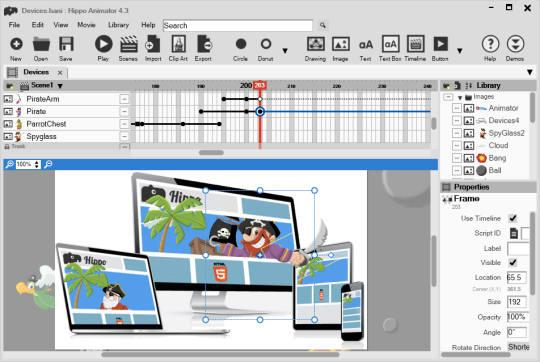Toggle the ParrotChest layer collapse box

[x=124, y=124]
